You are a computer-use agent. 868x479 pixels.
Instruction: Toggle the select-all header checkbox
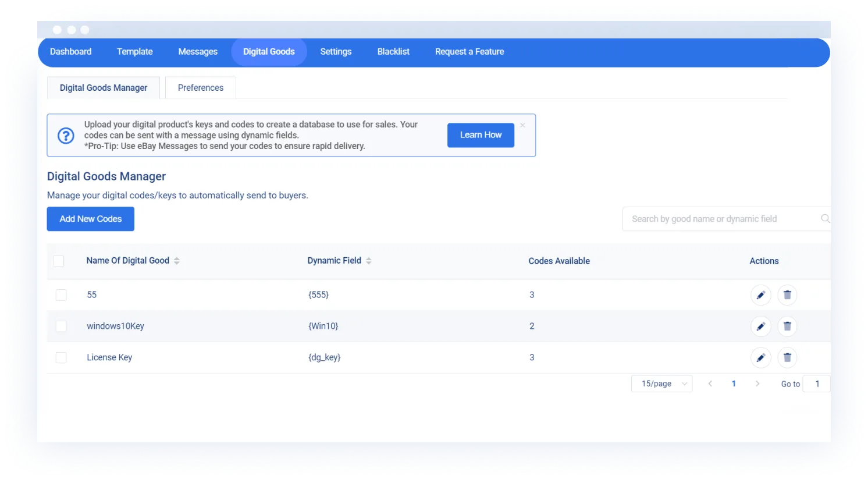pyautogui.click(x=59, y=261)
